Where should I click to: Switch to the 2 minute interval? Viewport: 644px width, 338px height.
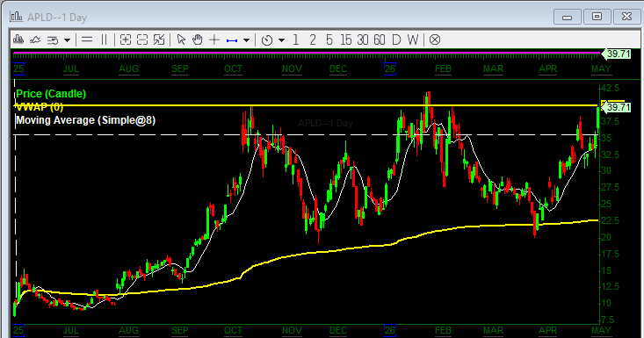313,40
